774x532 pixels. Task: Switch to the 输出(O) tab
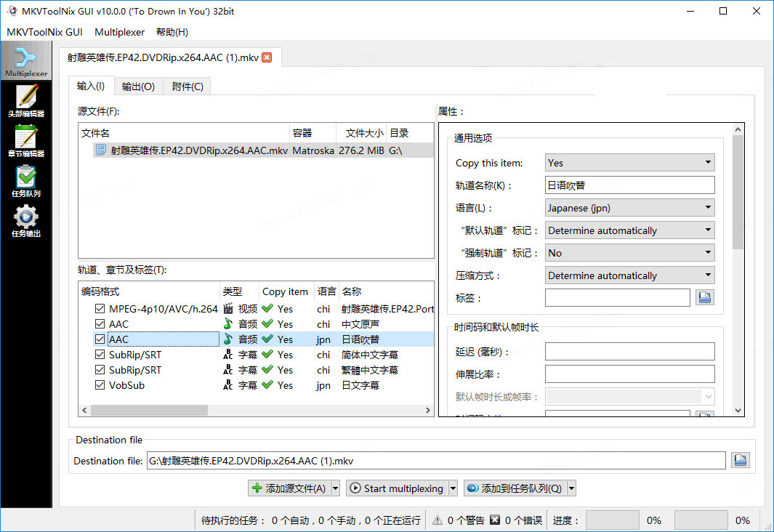(x=138, y=86)
